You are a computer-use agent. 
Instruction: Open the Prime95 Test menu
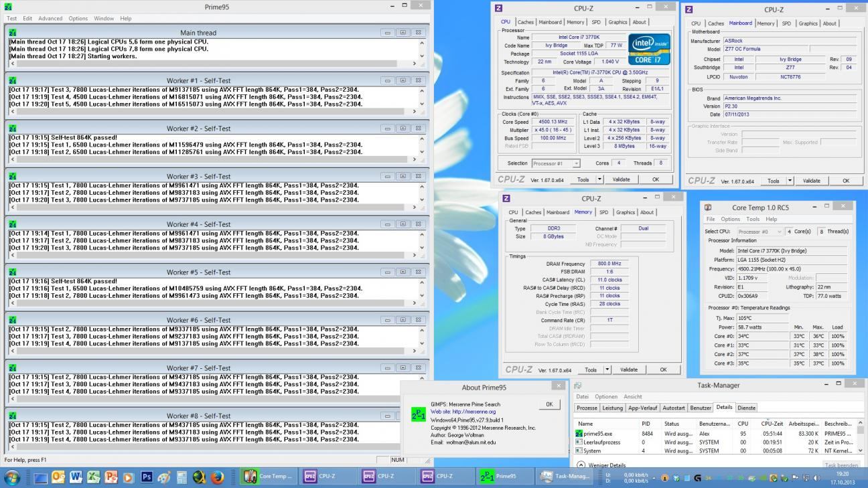click(x=11, y=18)
